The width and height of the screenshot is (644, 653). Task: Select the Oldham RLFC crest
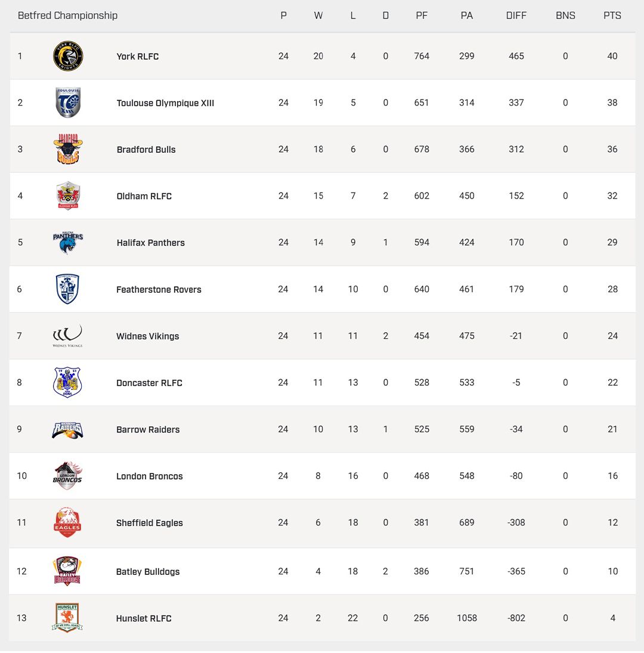click(68, 196)
